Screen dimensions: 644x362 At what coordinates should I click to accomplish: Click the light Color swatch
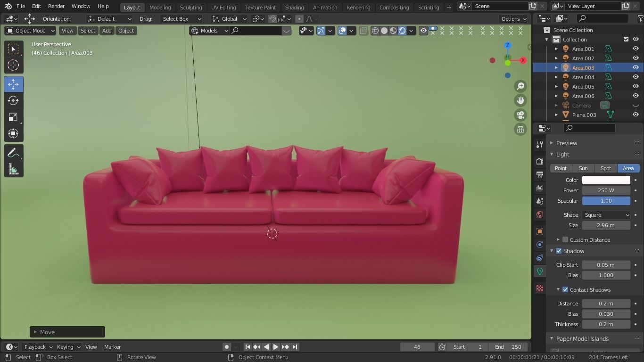[x=606, y=180]
